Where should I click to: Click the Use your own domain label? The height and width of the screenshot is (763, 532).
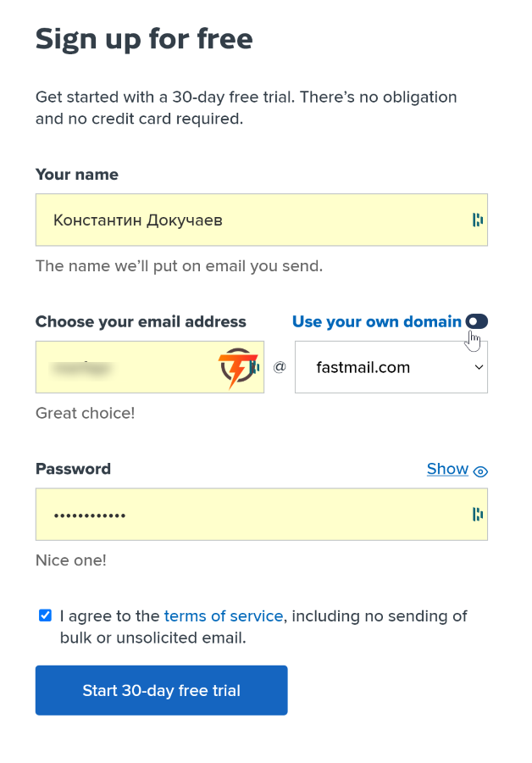(377, 321)
